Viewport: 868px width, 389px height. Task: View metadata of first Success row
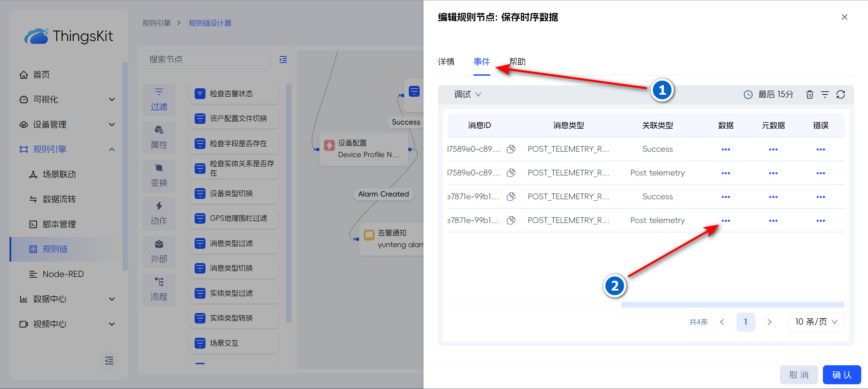[x=773, y=149]
